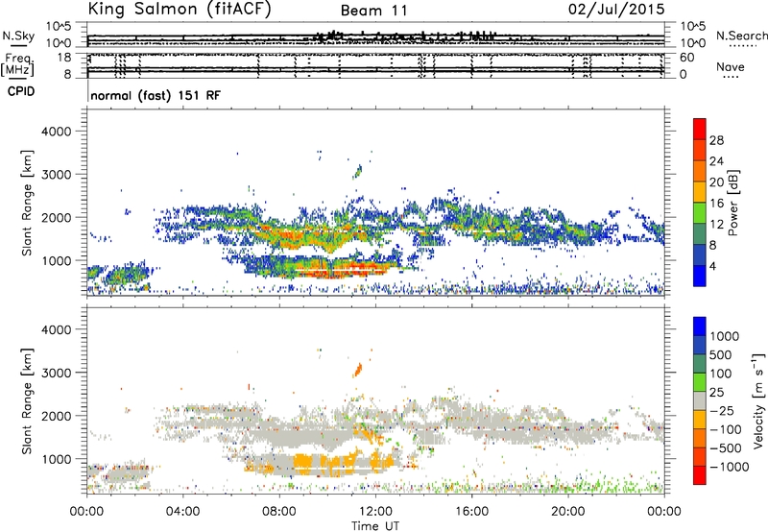The height and width of the screenshot is (532, 768).
Task: Click the '4000' tick of the power panel
Action: [x=56, y=132]
